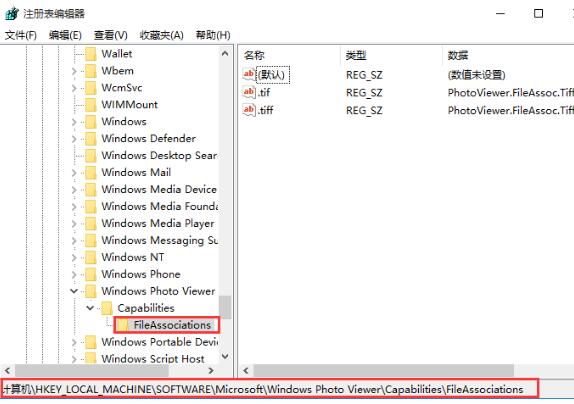This screenshot has height=404, width=574.
Task: Select the Wbem folder icon
Action: pyautogui.click(x=90, y=71)
